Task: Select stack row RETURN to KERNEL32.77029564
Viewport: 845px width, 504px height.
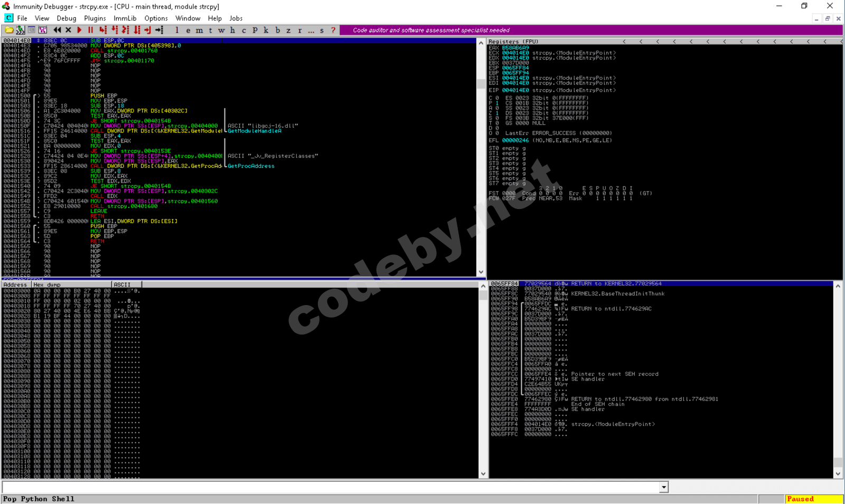Action: pyautogui.click(x=661, y=283)
